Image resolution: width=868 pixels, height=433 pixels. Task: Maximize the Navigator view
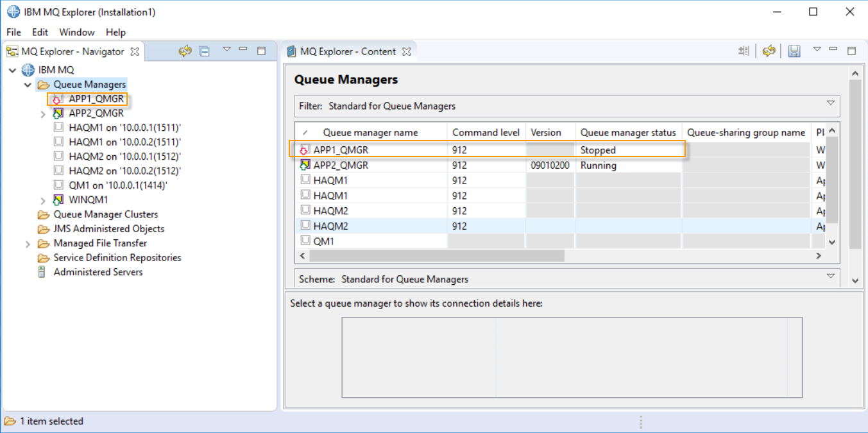[x=261, y=51]
